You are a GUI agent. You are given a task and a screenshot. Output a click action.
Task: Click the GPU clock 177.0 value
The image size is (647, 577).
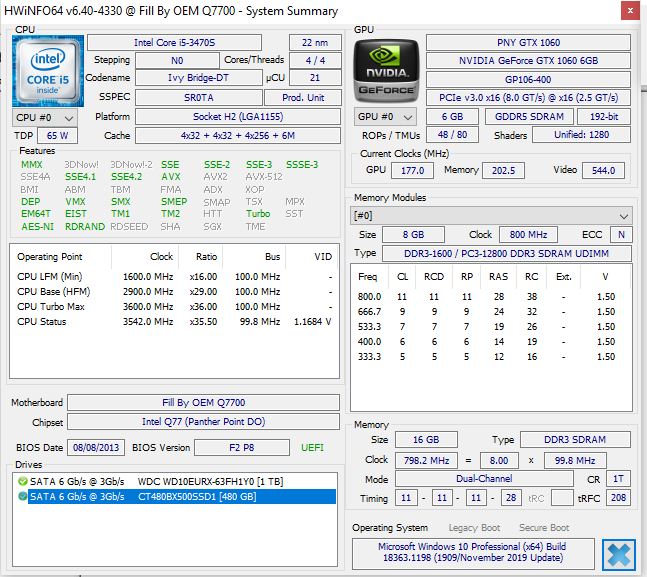[412, 170]
